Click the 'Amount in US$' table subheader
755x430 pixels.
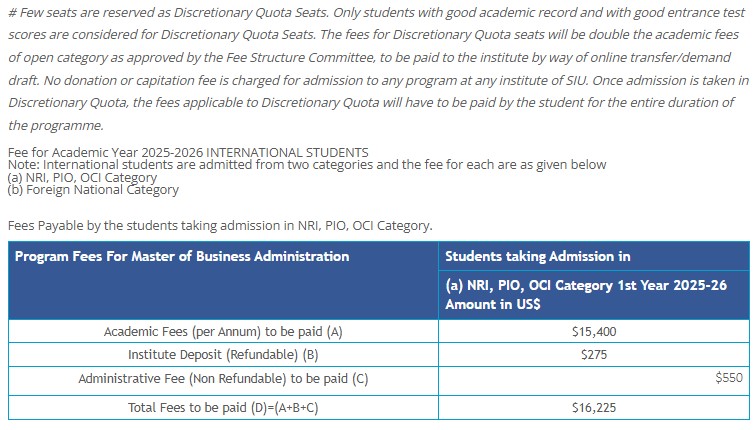coord(493,304)
